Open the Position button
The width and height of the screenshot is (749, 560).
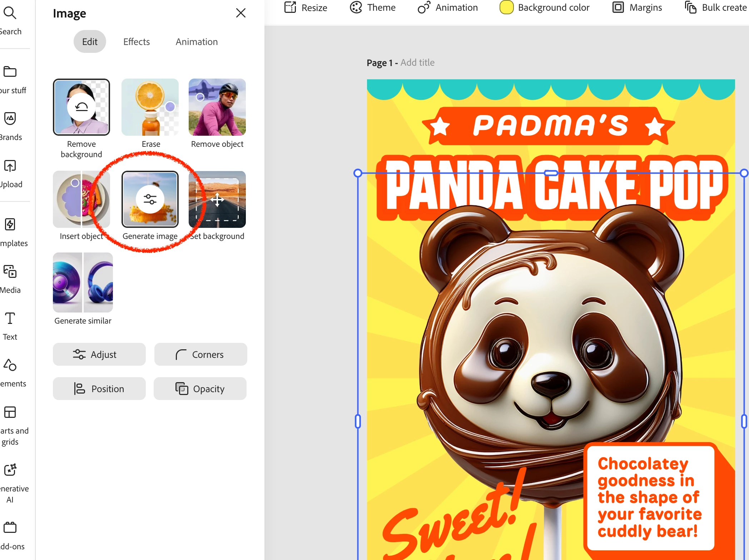99,389
